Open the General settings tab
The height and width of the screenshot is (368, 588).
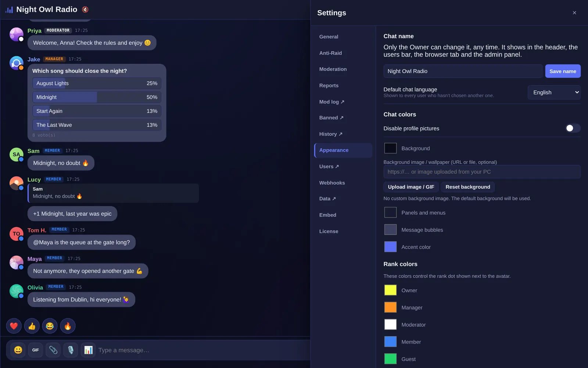click(x=343, y=37)
